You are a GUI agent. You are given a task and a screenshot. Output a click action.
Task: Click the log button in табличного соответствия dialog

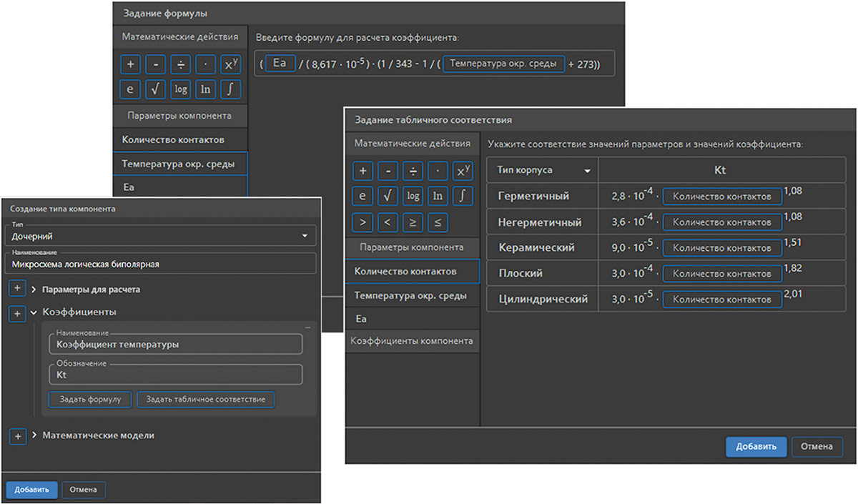(x=413, y=196)
